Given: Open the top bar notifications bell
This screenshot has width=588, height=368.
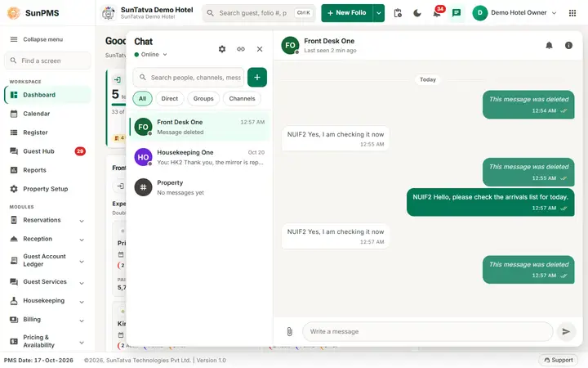Looking at the screenshot, I should coord(437,13).
